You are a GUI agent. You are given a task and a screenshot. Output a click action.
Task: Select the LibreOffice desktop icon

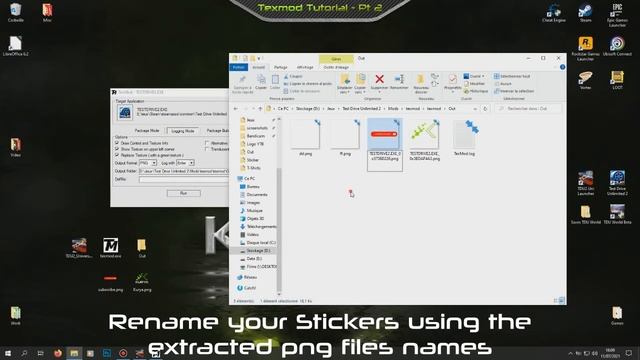16,46
